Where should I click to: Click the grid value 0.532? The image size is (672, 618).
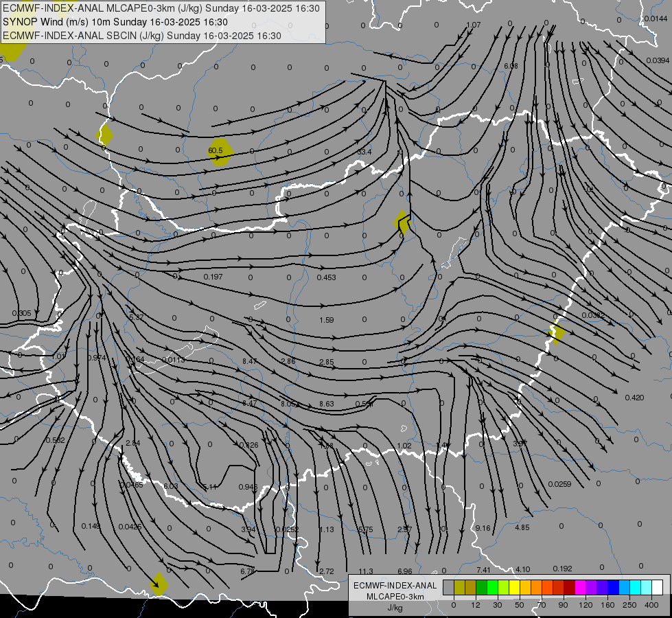[x=55, y=440]
